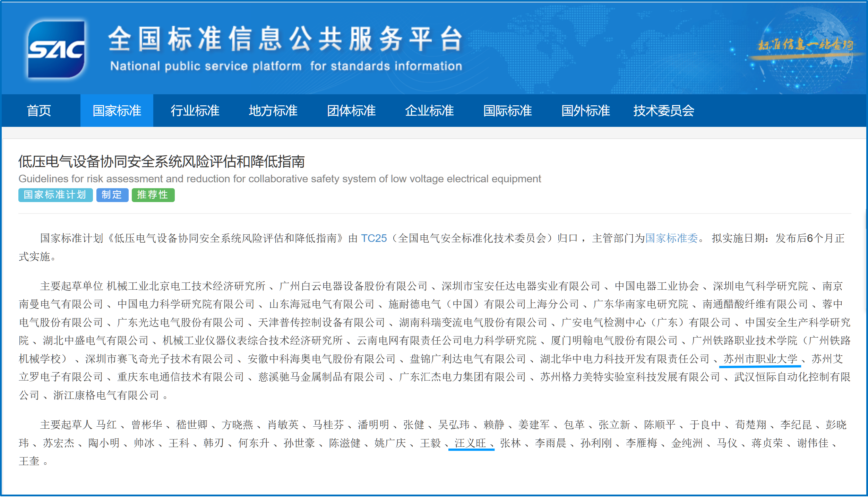Image resolution: width=868 pixels, height=497 pixels.
Task: Click the 国家标准计划 blue tag
Action: [55, 195]
